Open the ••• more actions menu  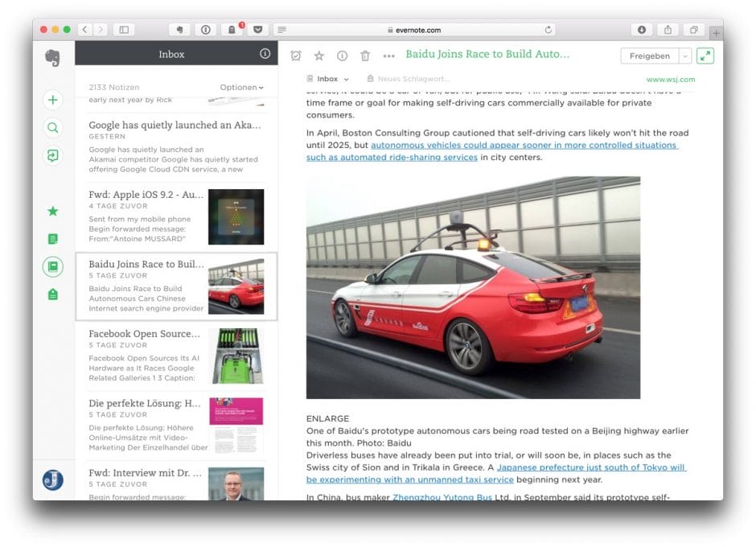point(388,56)
